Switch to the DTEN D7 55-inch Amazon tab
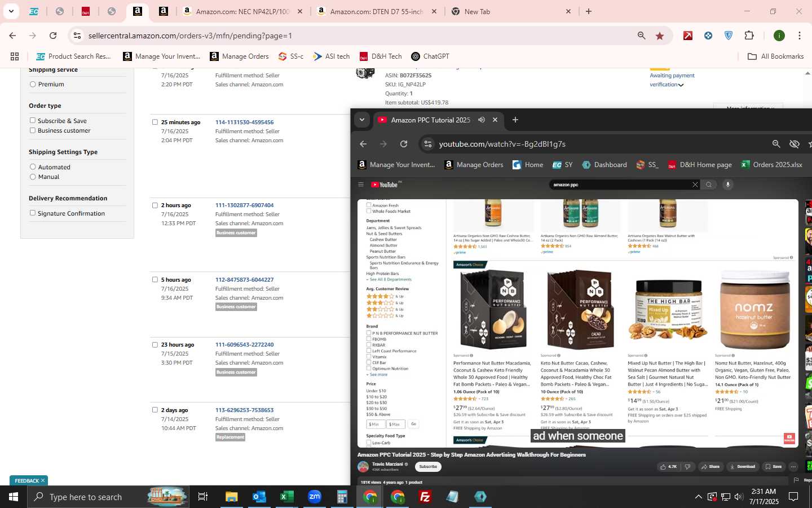The image size is (812, 508). coord(377,11)
